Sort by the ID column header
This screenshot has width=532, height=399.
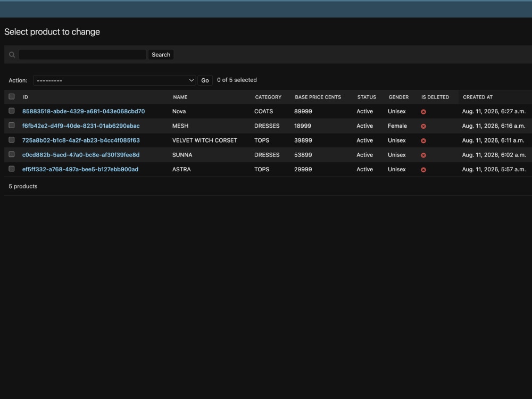26,97
